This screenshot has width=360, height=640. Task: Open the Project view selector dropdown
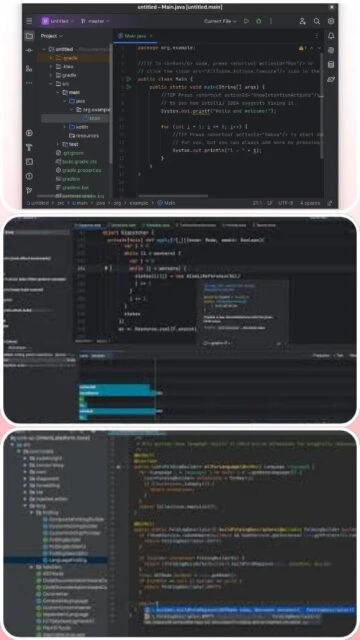pos(51,36)
